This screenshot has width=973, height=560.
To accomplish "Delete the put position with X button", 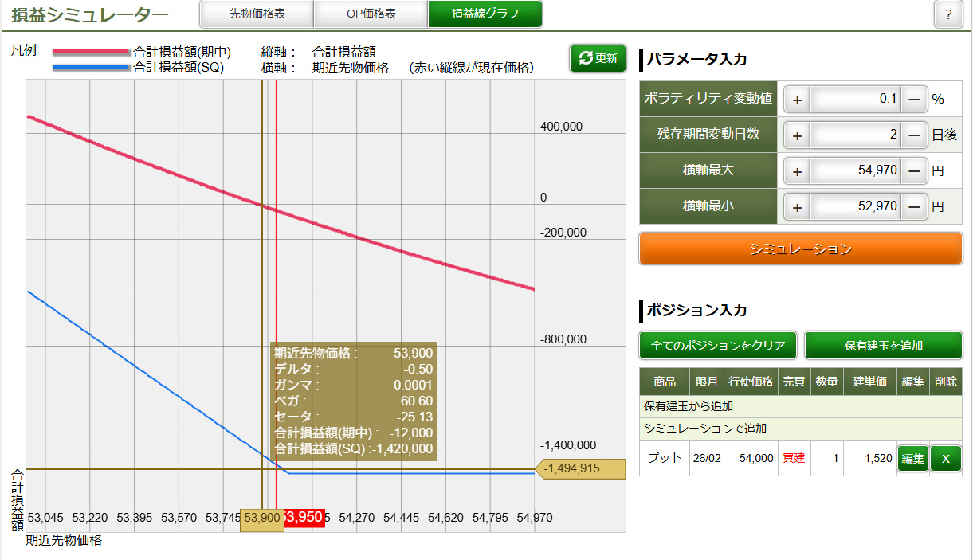I will click(946, 459).
